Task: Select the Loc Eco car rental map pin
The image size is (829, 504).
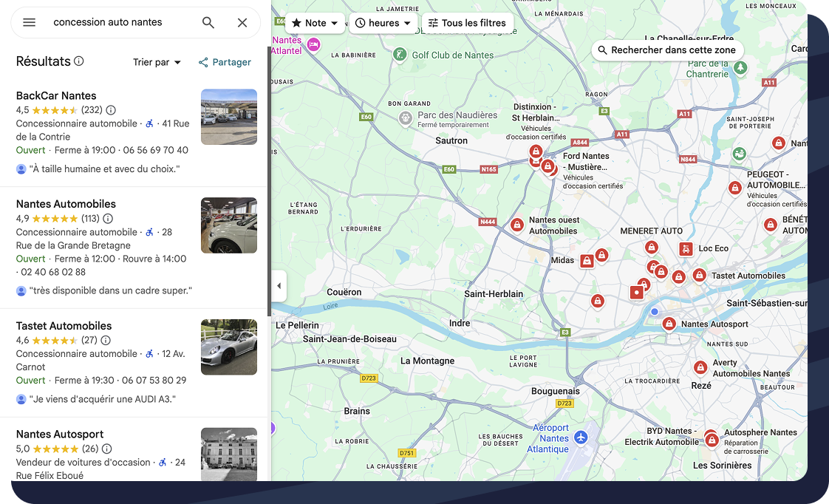Action: click(686, 249)
